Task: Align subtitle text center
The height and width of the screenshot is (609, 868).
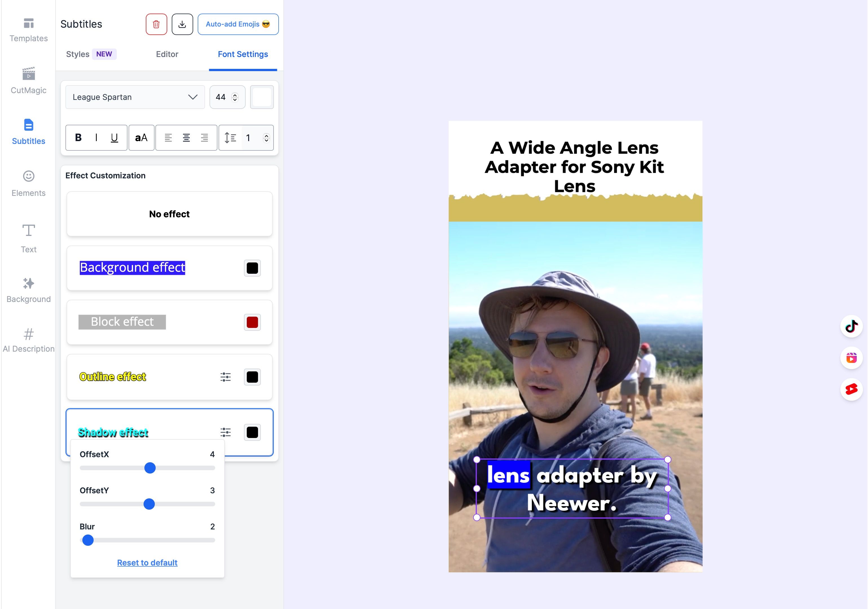Action: (186, 138)
